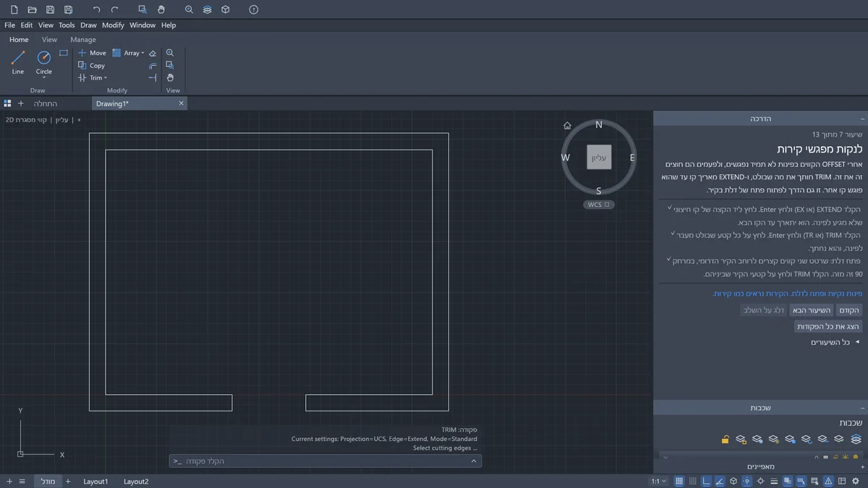Screen dimensions: 868x488
Task: Click the yellow unlocked padlock layer icon
Action: pos(725,439)
